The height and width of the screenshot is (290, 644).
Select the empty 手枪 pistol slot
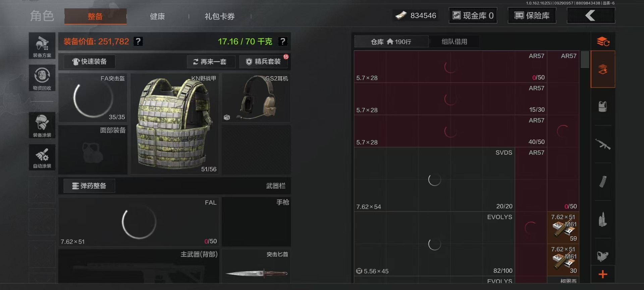click(x=256, y=222)
